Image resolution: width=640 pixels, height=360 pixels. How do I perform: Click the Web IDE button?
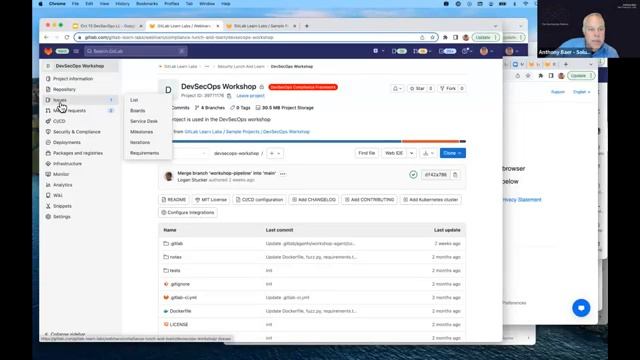point(394,153)
